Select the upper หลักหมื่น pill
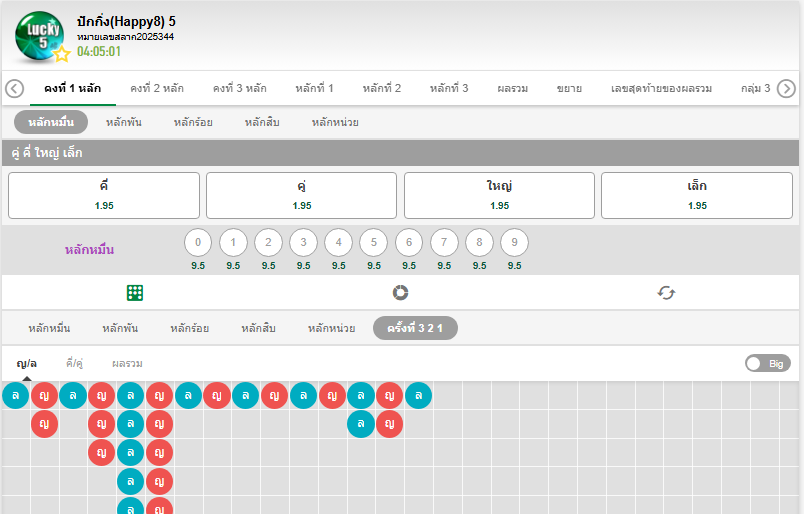Screen dimensions: 804x514 51,122
